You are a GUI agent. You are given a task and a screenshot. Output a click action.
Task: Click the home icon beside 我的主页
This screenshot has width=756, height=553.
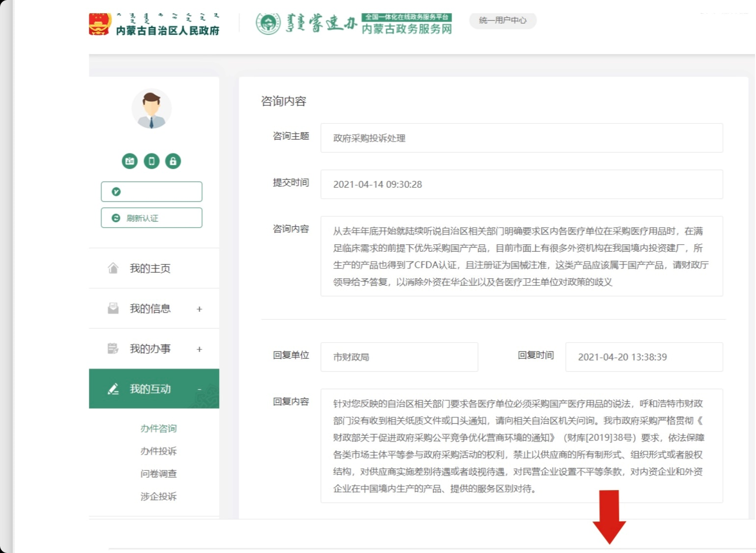pyautogui.click(x=113, y=268)
